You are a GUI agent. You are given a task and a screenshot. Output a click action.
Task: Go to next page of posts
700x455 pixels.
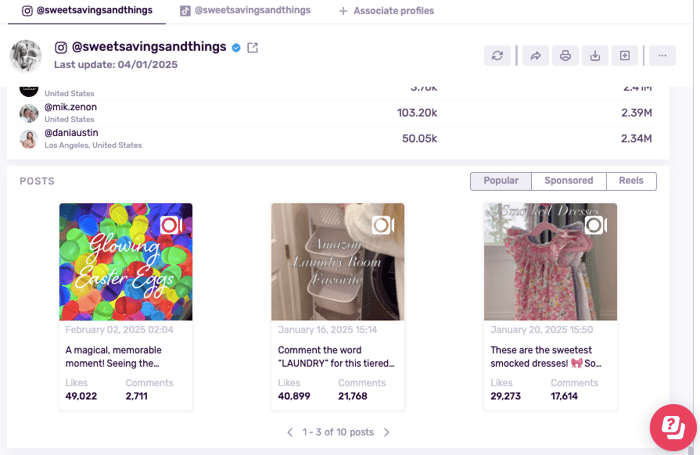(387, 433)
